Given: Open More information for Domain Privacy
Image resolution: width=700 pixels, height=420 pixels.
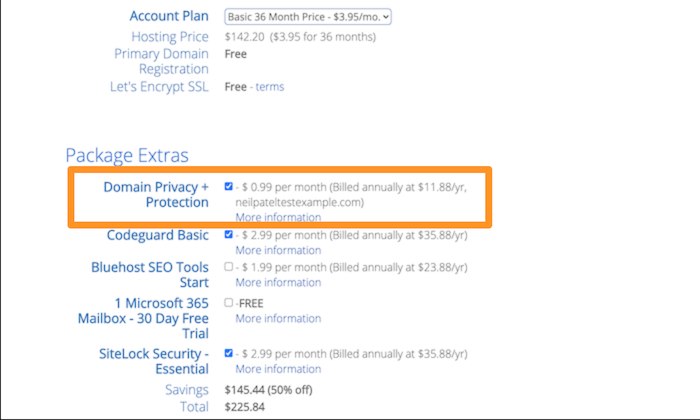Looking at the screenshot, I should pos(278,217).
